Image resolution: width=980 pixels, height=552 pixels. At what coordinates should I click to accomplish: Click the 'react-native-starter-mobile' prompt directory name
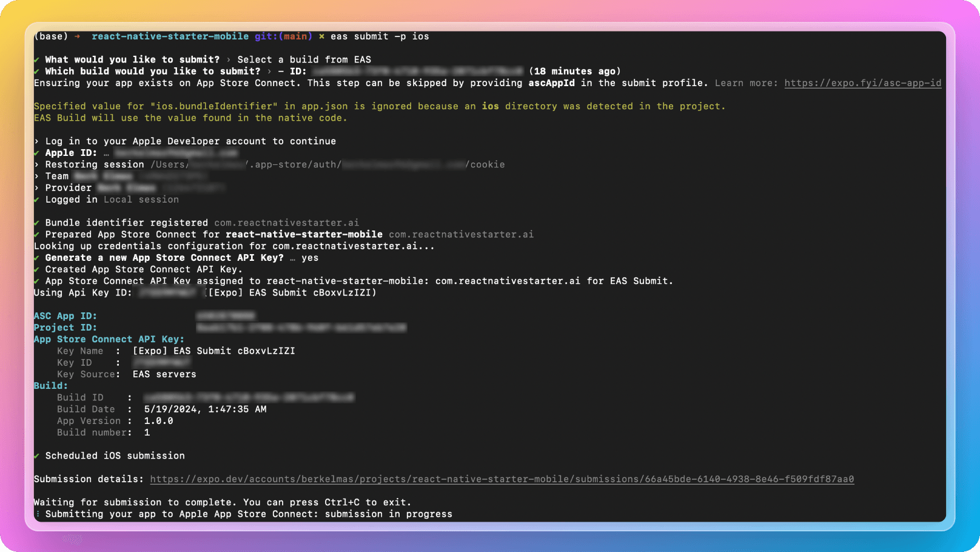170,36
